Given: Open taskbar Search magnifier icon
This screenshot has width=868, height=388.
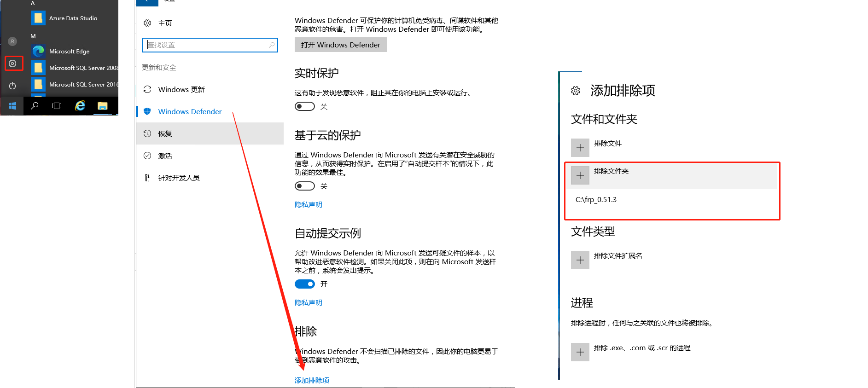Looking at the screenshot, I should [35, 106].
